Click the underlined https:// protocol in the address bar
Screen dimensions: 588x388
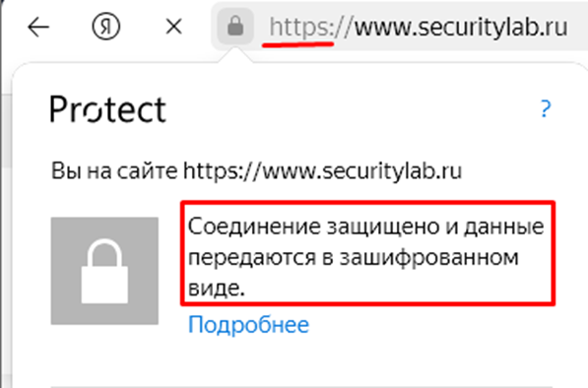pos(310,28)
